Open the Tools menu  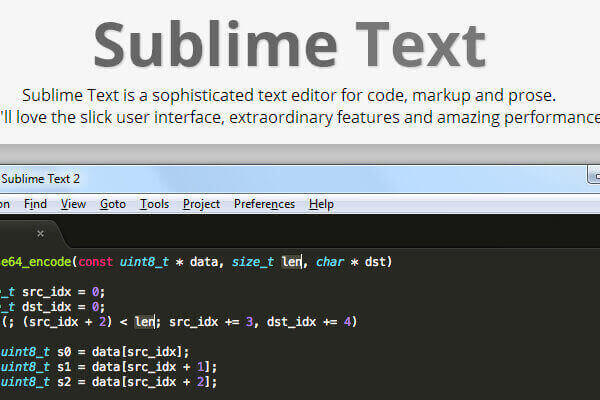(154, 204)
